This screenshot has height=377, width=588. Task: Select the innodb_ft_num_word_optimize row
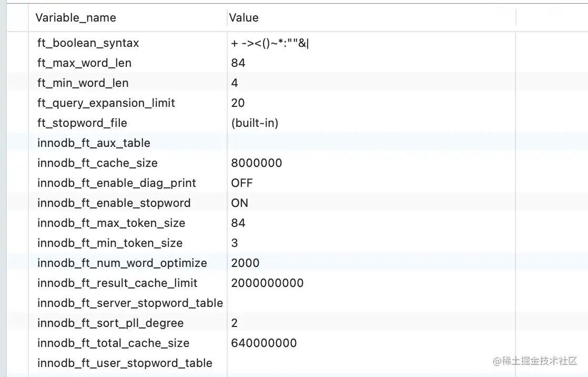[121, 263]
